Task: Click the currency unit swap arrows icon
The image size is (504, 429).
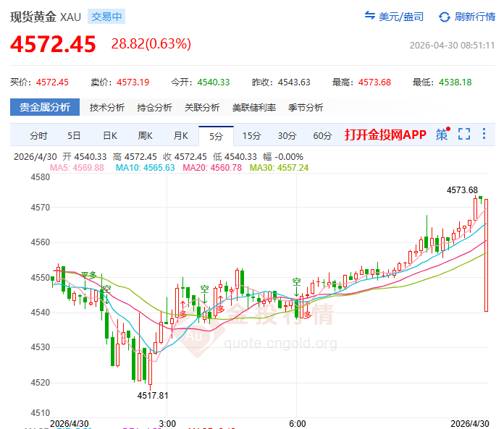Action: click(x=369, y=15)
